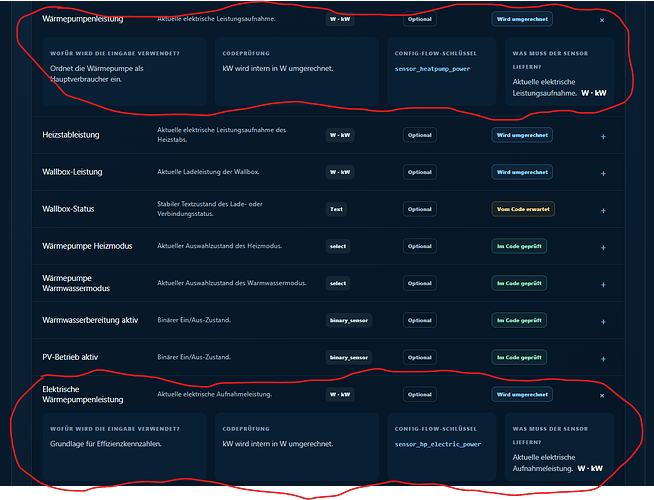Click Optional badge in Warmwassermodus row
This screenshot has width=654, height=500.
[420, 283]
